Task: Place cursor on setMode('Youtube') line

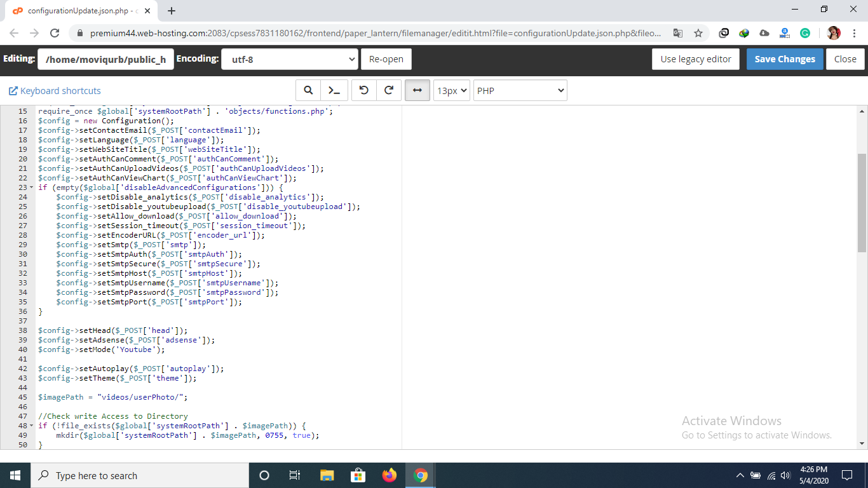Action: (x=102, y=349)
